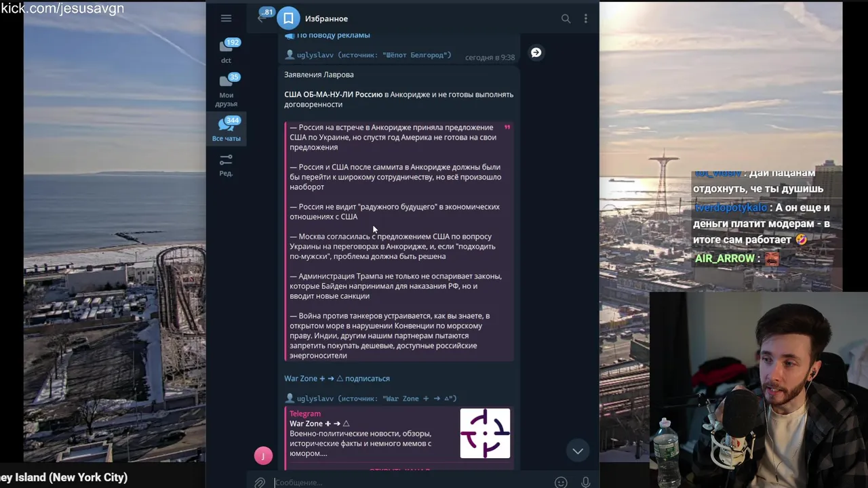Open the Telegram hamburger menu
This screenshot has width=868, height=488.
point(226,18)
